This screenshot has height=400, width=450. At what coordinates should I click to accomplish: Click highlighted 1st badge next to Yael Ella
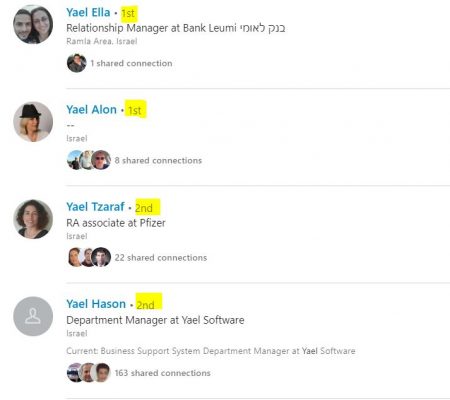pyautogui.click(x=129, y=14)
